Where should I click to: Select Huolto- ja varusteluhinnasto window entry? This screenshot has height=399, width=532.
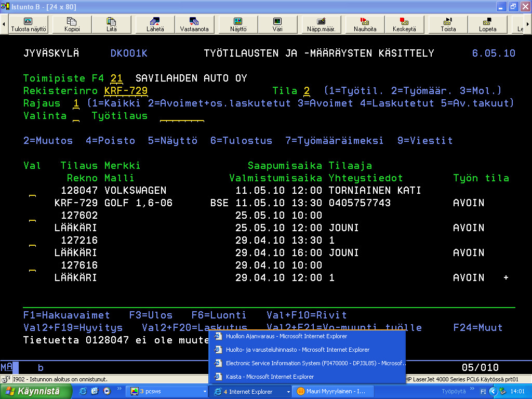point(307,350)
